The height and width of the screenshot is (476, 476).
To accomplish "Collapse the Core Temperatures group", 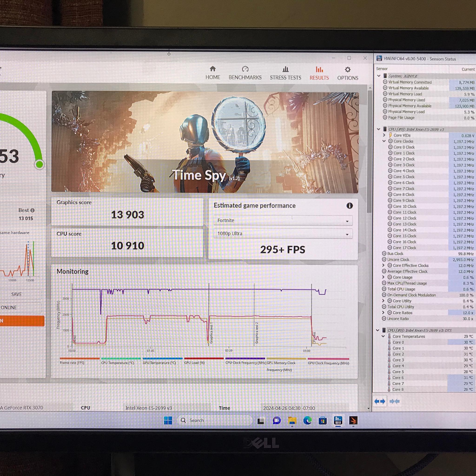I will coord(383,336).
